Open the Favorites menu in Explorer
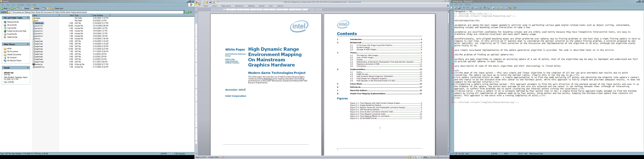The width and height of the screenshot is (644, 159). coord(21,5)
